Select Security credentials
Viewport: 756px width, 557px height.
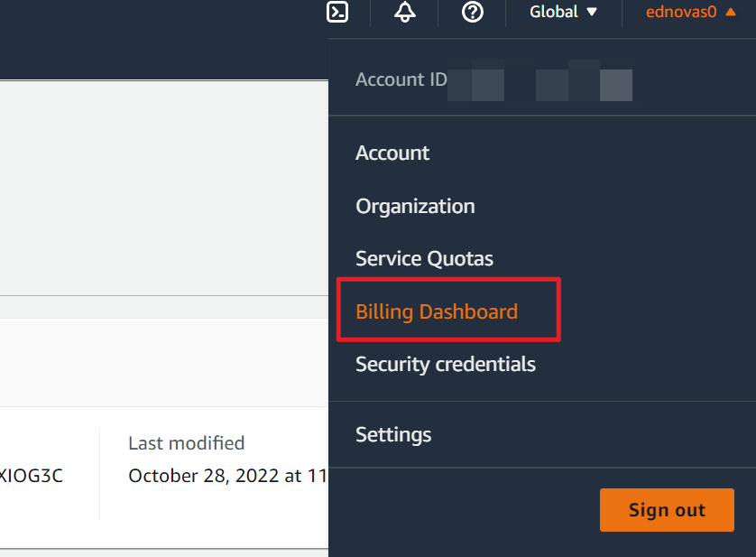tap(446, 364)
